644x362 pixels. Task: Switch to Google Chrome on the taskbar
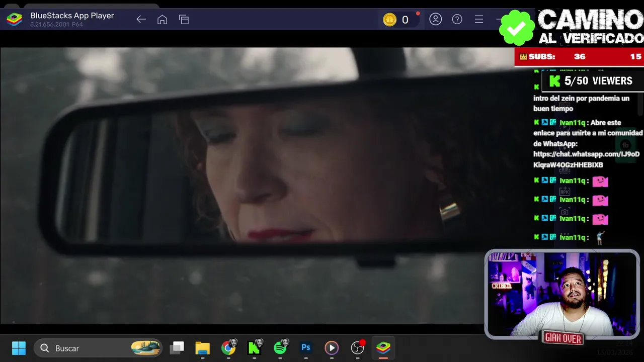click(x=228, y=348)
